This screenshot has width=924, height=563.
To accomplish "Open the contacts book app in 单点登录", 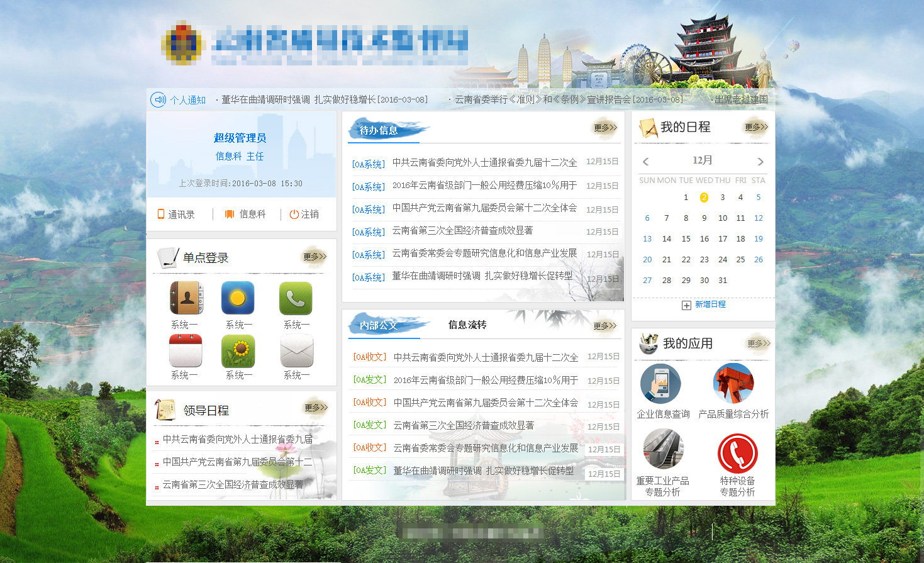I will (186, 298).
